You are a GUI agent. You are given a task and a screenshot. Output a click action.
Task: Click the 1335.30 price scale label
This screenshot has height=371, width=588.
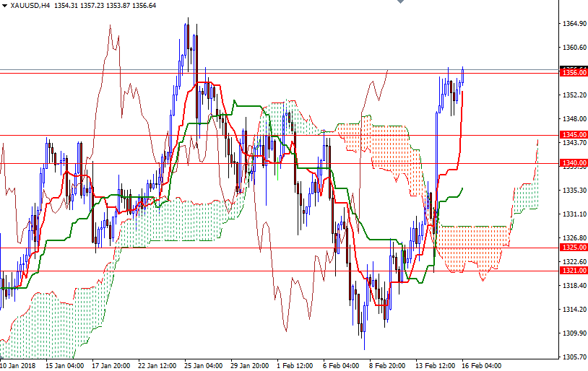[x=574, y=191]
